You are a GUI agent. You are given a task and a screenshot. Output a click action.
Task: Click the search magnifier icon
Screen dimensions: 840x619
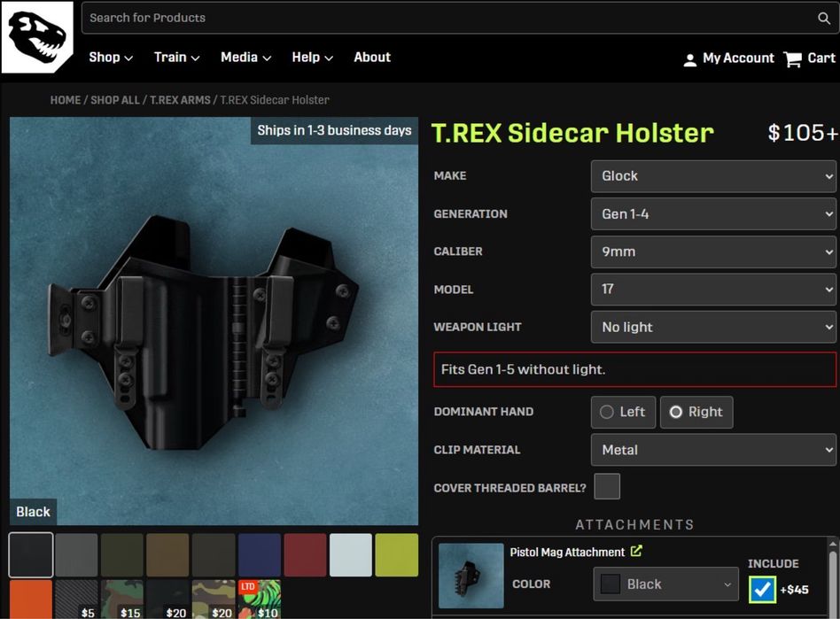coord(823,19)
